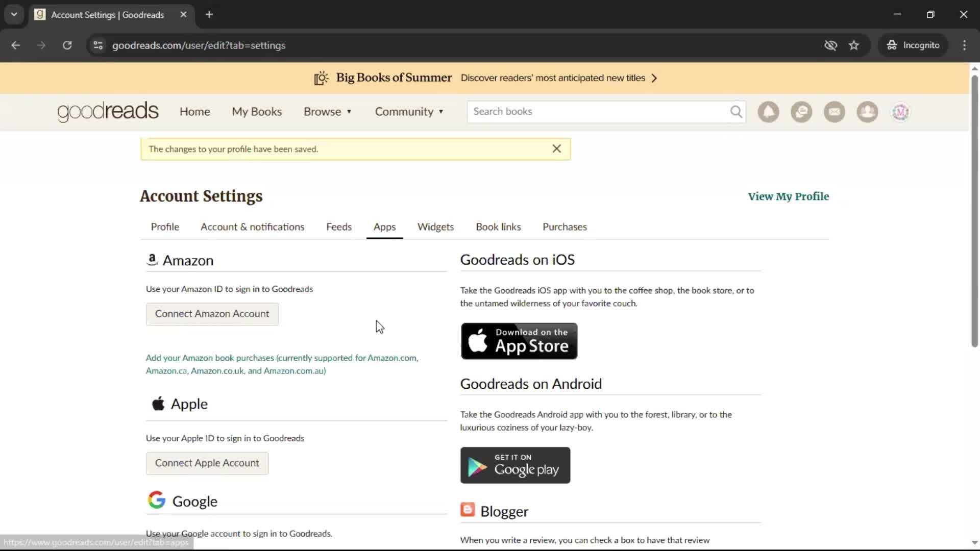Open the site information icon
Screen dimensions: 980x551
point(98,45)
